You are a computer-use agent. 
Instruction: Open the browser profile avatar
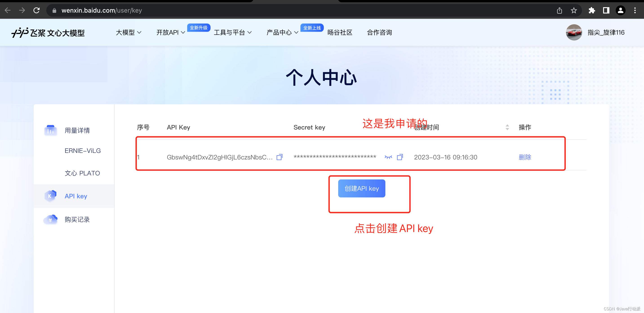click(x=620, y=11)
